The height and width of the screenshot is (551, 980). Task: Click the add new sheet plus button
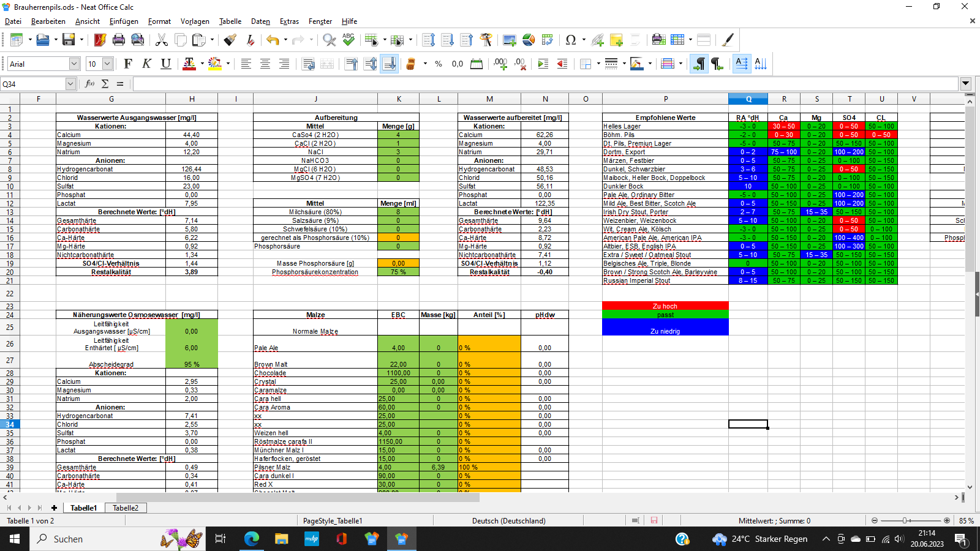point(54,508)
